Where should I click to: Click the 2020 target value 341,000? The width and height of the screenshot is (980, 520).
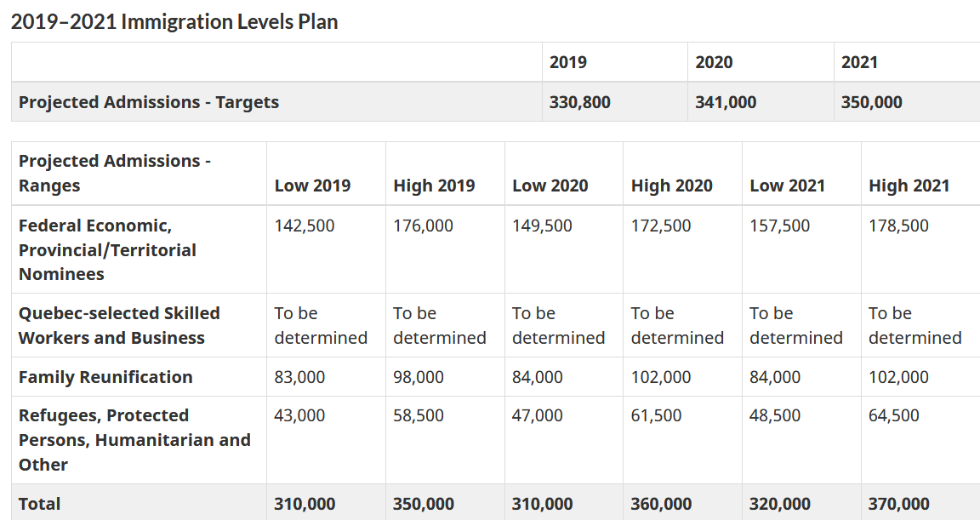click(x=726, y=102)
